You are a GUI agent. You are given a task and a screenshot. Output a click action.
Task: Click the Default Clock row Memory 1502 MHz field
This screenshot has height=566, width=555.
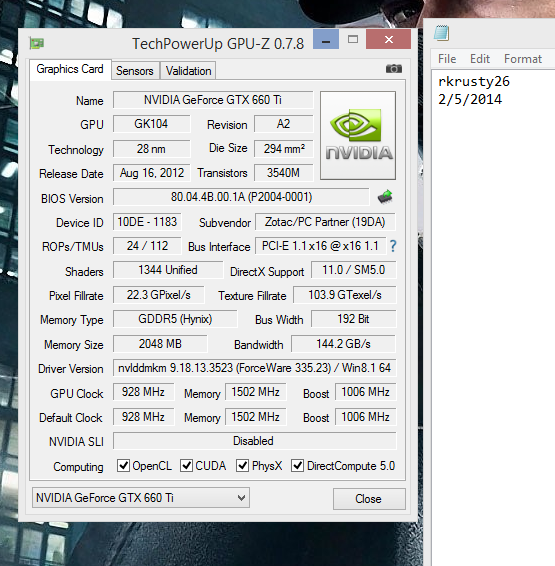255,417
